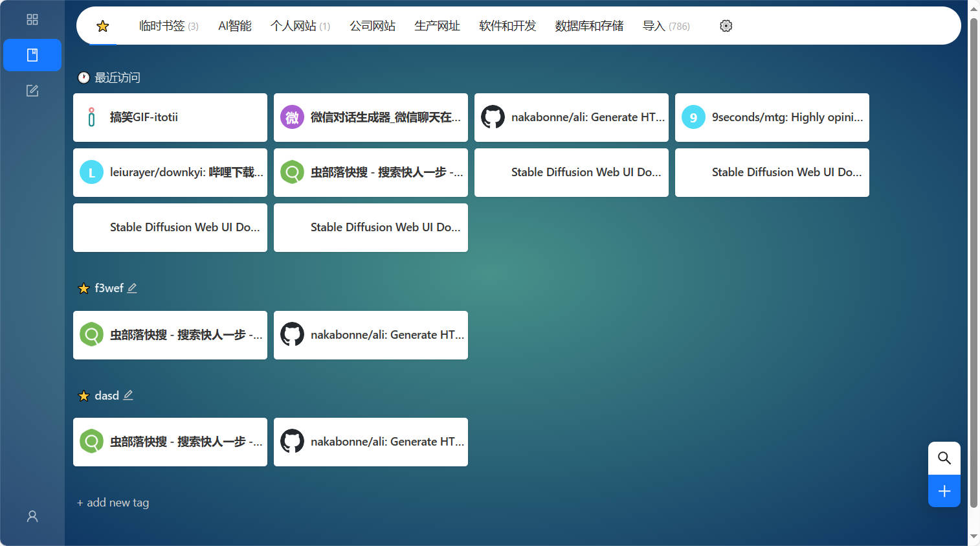Click the blue 9 avatar icon
Viewport: 980px width, 546px height.
pyautogui.click(x=693, y=117)
